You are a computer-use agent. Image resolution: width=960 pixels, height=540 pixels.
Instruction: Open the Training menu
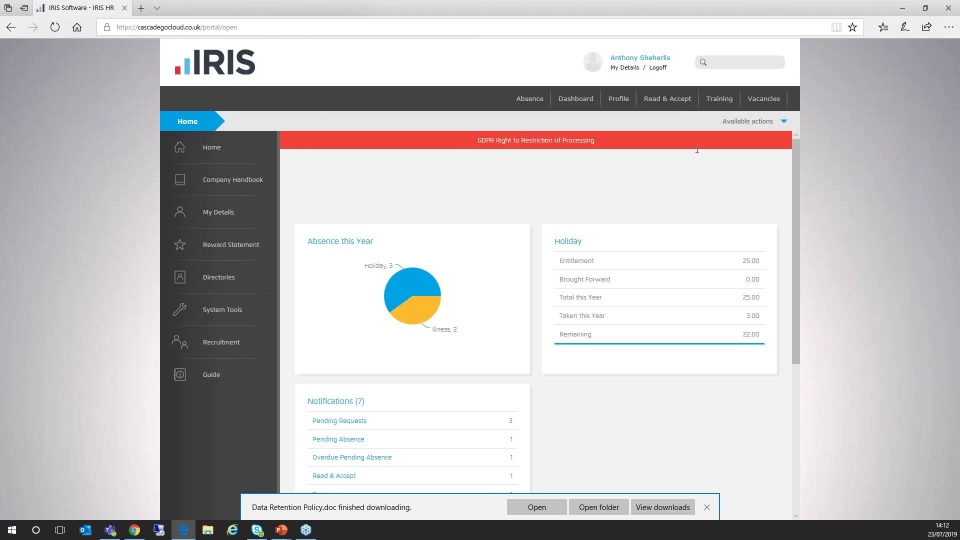(719, 99)
